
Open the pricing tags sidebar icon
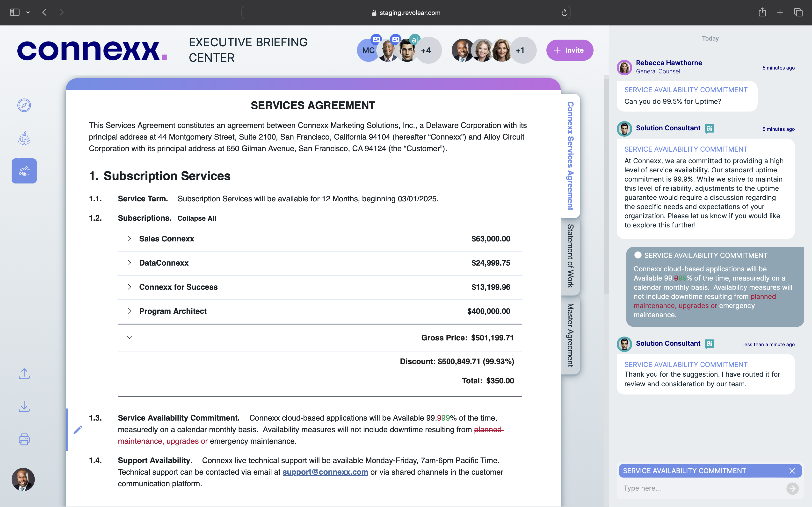pos(24,138)
